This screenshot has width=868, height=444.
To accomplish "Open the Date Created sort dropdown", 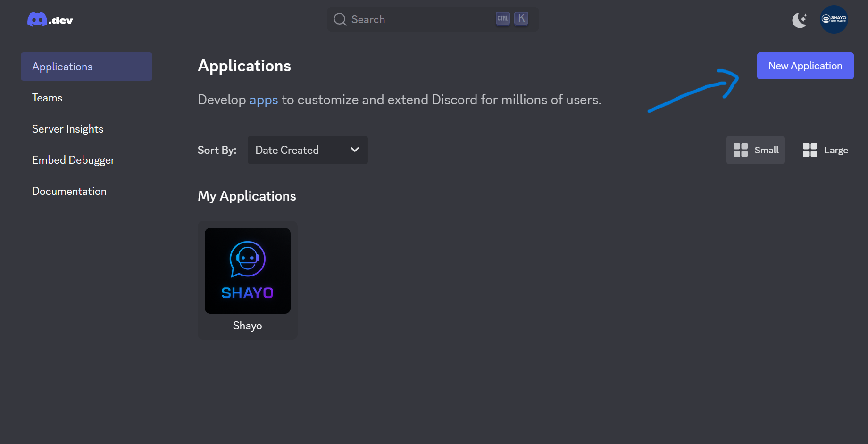I will pos(308,150).
